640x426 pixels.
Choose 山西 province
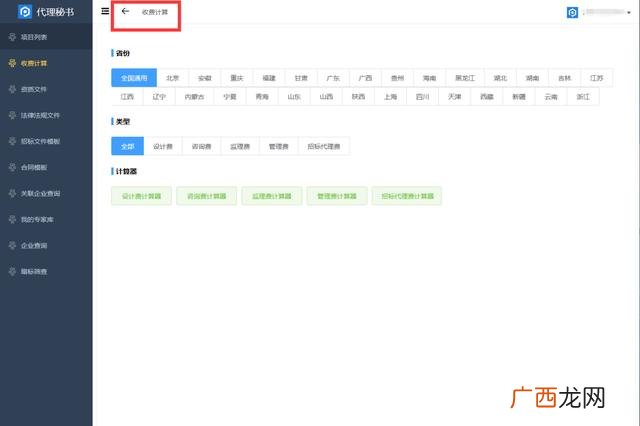(326, 97)
